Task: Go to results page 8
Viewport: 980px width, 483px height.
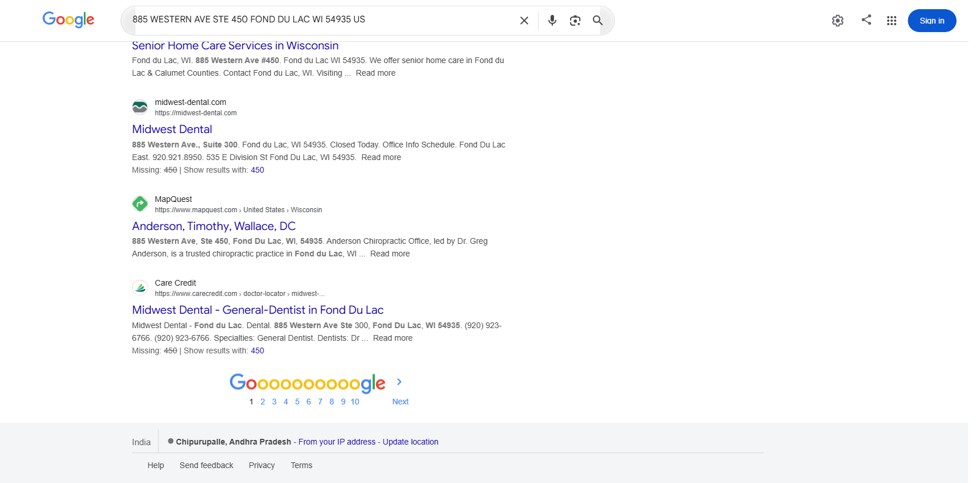Action: 332,402
